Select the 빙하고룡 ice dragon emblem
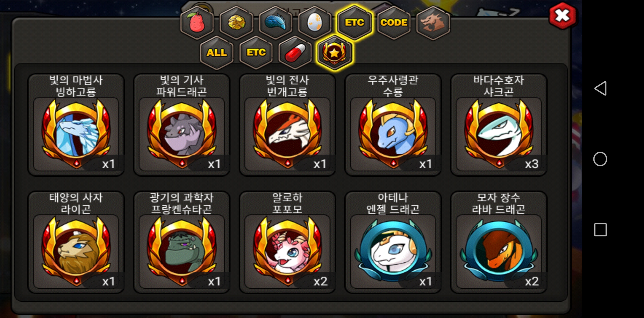 (76, 125)
